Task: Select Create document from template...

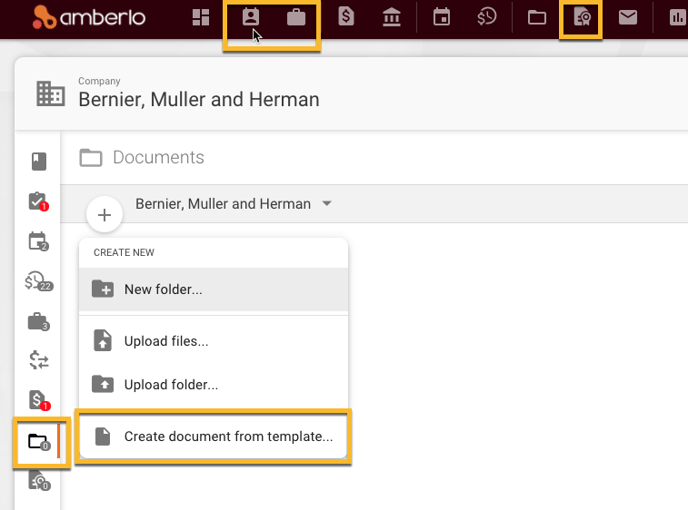Action: 213,436
